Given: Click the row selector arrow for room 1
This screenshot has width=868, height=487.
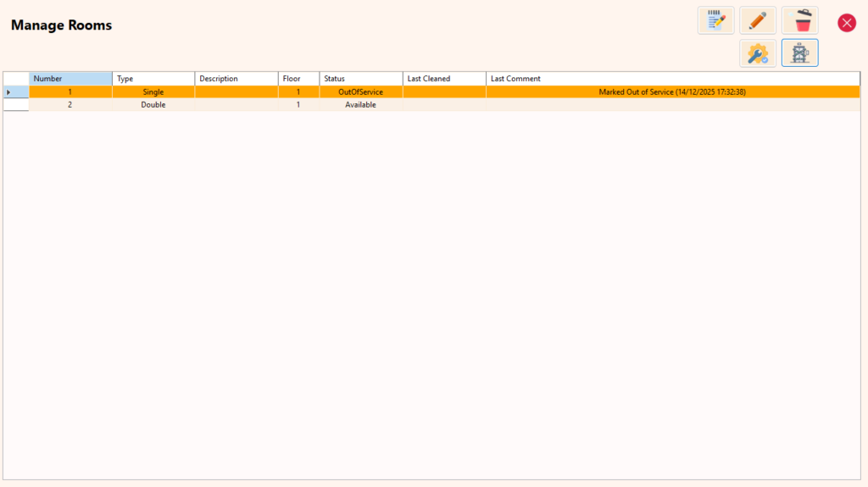Looking at the screenshot, I should click(x=15, y=91).
